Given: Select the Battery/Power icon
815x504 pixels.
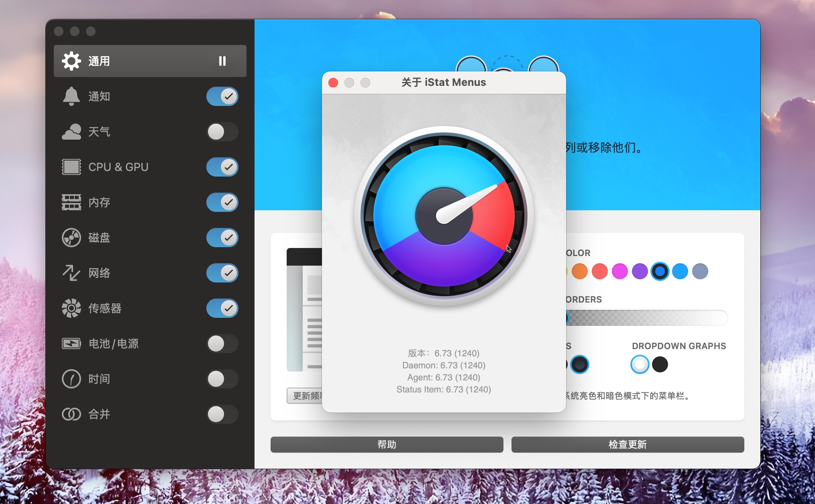Looking at the screenshot, I should [71, 343].
